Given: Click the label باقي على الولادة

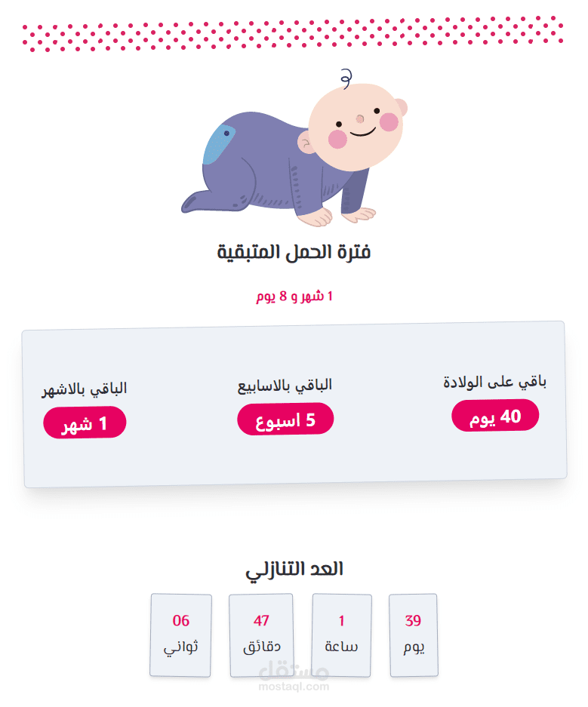Looking at the screenshot, I should (x=495, y=382).
